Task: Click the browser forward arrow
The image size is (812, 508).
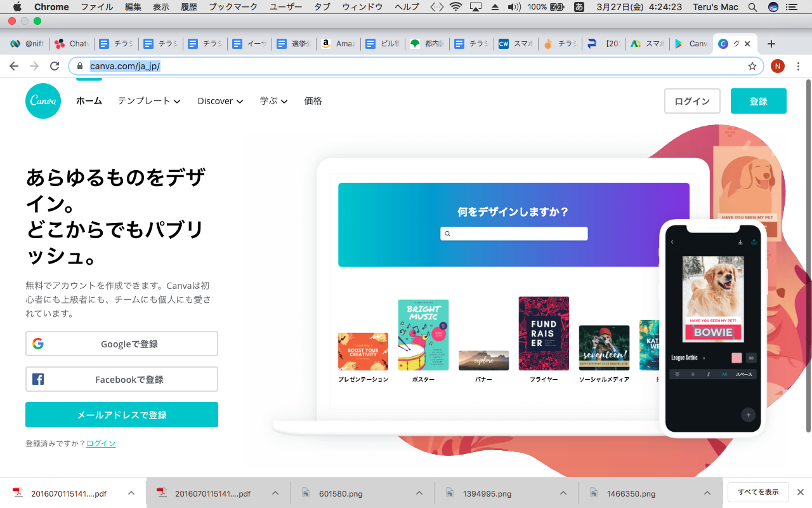Action: [34, 66]
